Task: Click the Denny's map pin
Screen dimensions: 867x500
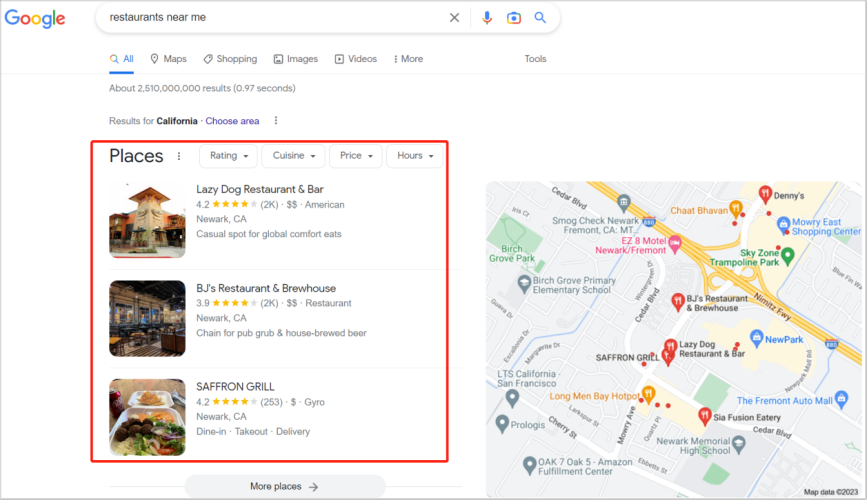Action: pos(765,193)
